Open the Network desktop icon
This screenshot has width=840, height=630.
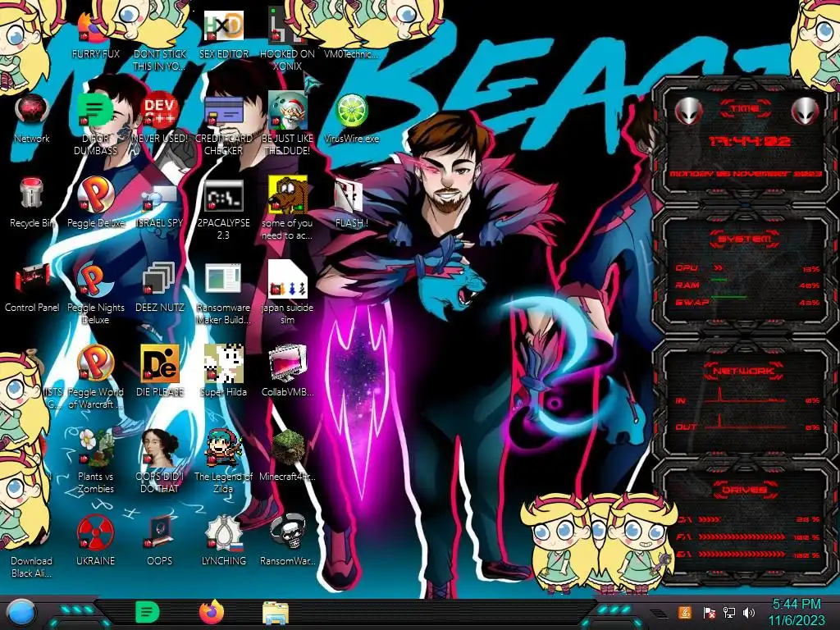32,118
